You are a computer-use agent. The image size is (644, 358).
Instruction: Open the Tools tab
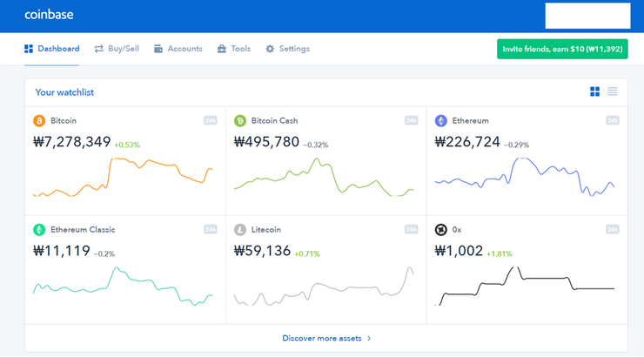click(x=234, y=49)
